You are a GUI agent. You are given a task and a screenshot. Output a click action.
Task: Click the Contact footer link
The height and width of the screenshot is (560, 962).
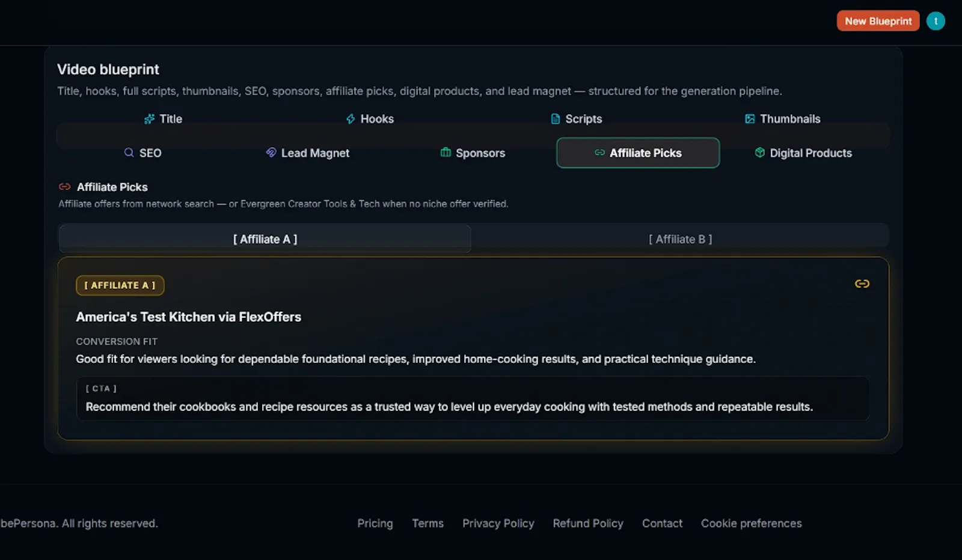click(x=662, y=523)
